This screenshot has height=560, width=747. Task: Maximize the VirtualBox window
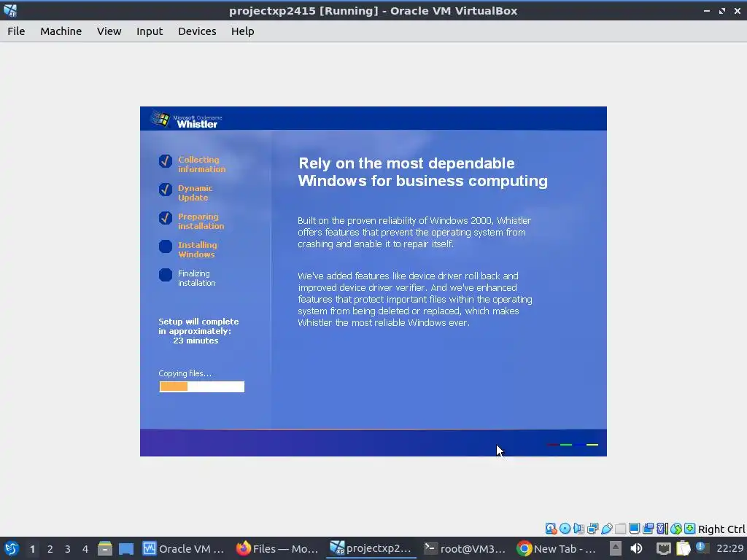(x=722, y=10)
